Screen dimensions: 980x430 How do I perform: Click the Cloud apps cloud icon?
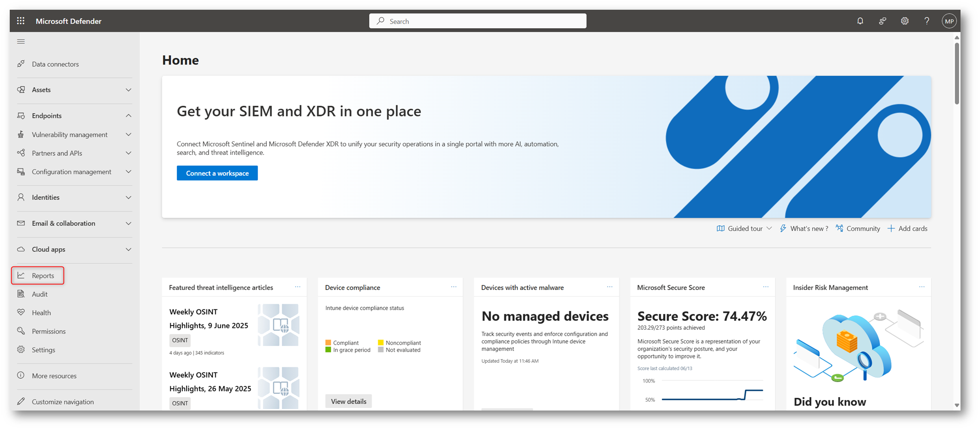(21, 249)
